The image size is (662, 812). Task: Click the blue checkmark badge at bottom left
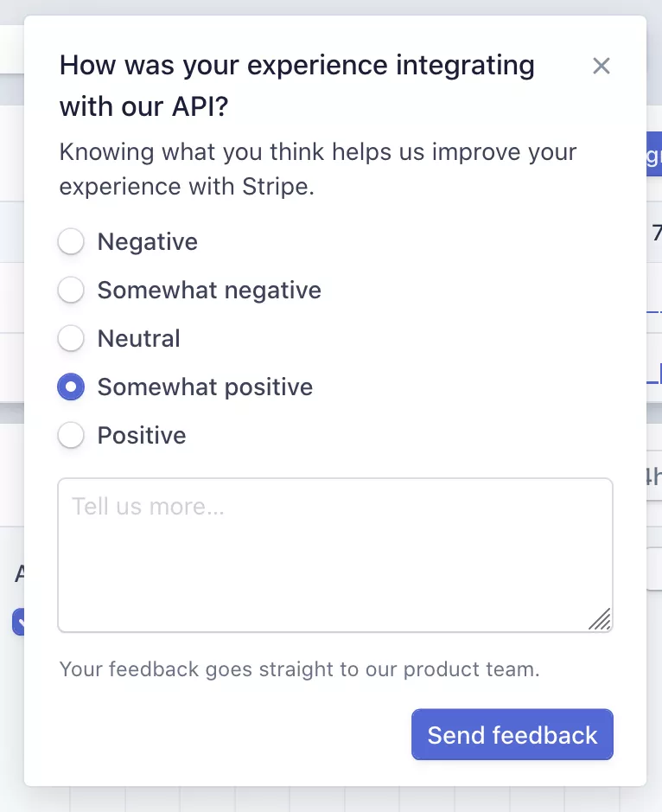coord(20,622)
